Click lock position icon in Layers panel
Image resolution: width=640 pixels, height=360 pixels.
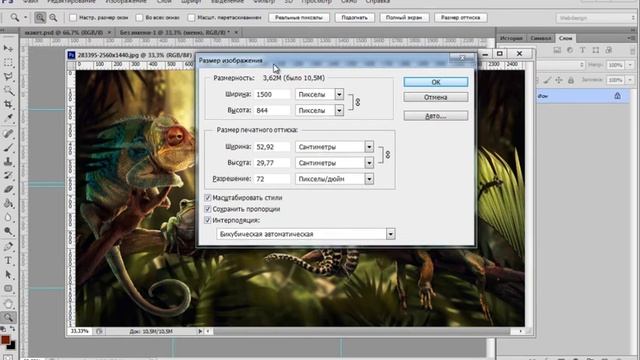click(559, 80)
